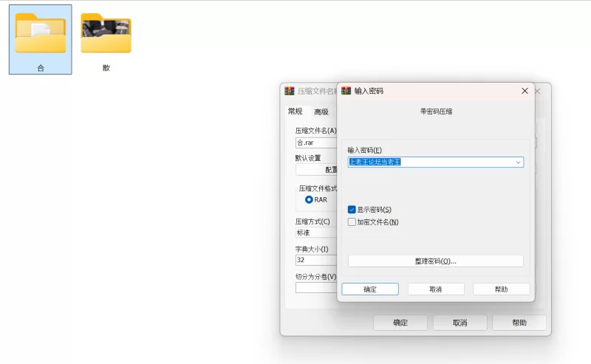Screen dimensions: 591x364
Task: Switch to the 高级 tab
Action: click(x=321, y=111)
